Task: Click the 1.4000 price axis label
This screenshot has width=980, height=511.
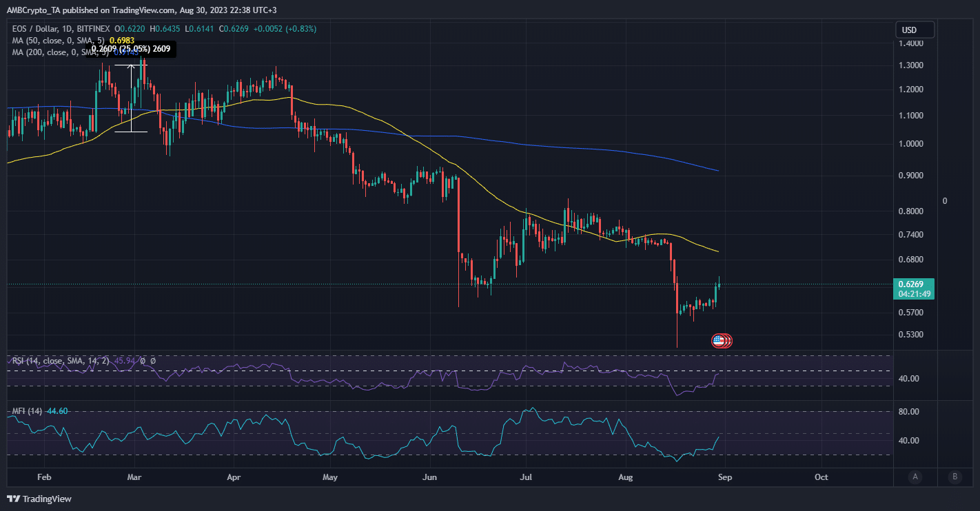Action: pos(912,43)
